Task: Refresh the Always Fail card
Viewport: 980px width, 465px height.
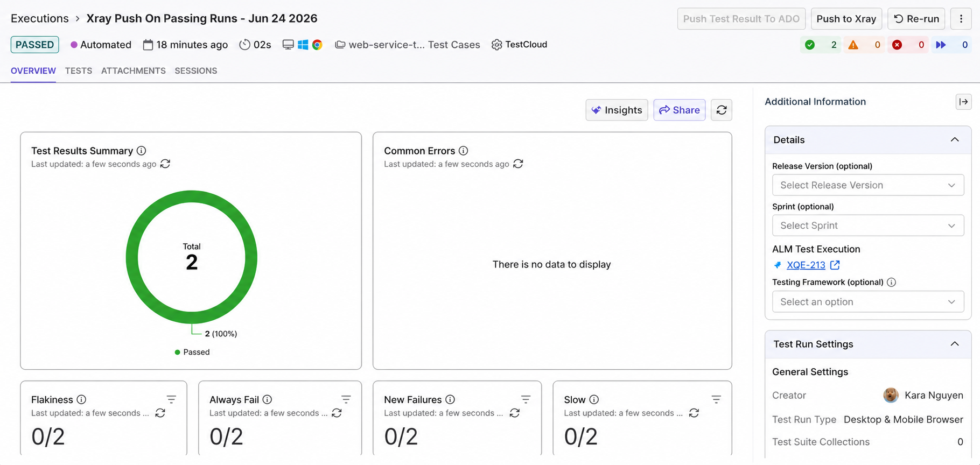Action: point(337,413)
